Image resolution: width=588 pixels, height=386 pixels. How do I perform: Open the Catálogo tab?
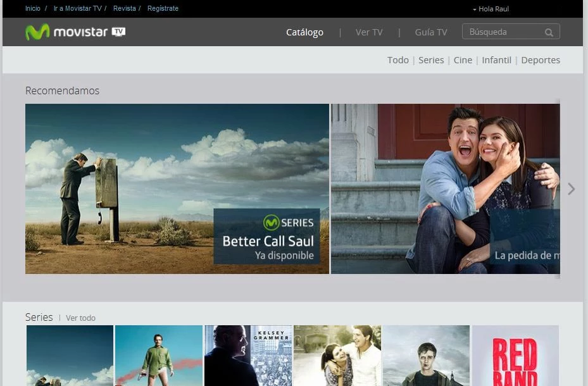pyautogui.click(x=304, y=32)
